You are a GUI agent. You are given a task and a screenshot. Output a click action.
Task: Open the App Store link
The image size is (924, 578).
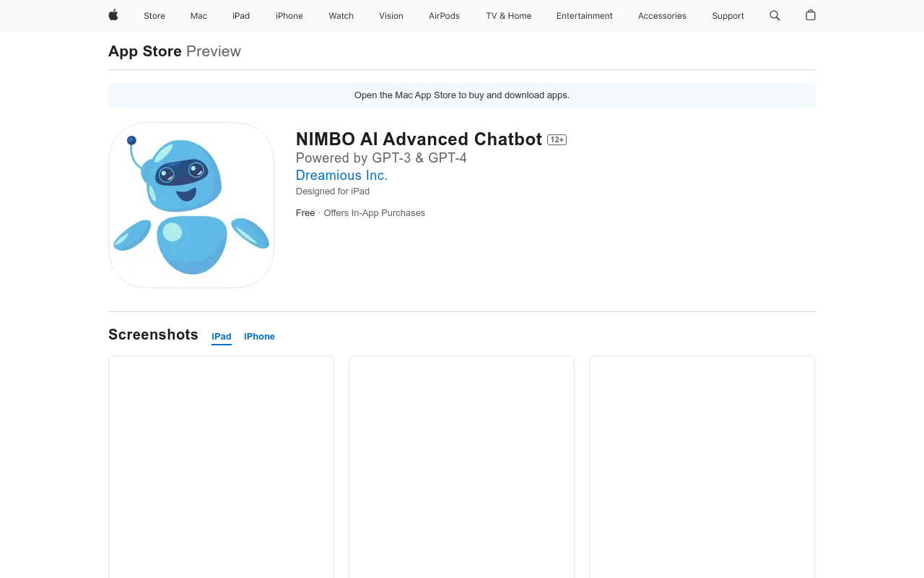click(x=144, y=51)
